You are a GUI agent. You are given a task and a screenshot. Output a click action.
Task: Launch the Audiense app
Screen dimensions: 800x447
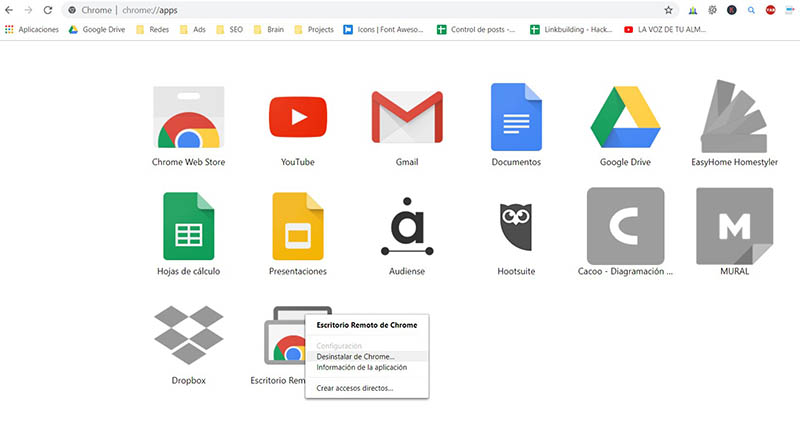(x=407, y=226)
